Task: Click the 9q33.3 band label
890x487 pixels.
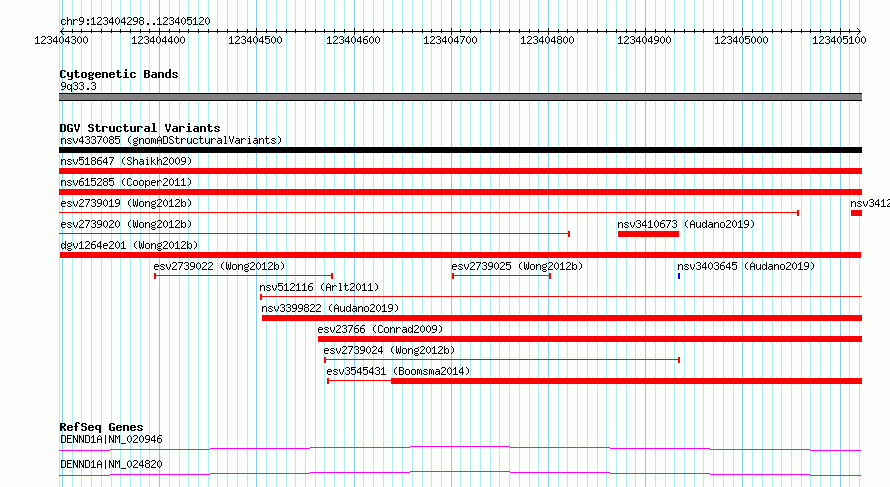Action: pyautogui.click(x=78, y=86)
